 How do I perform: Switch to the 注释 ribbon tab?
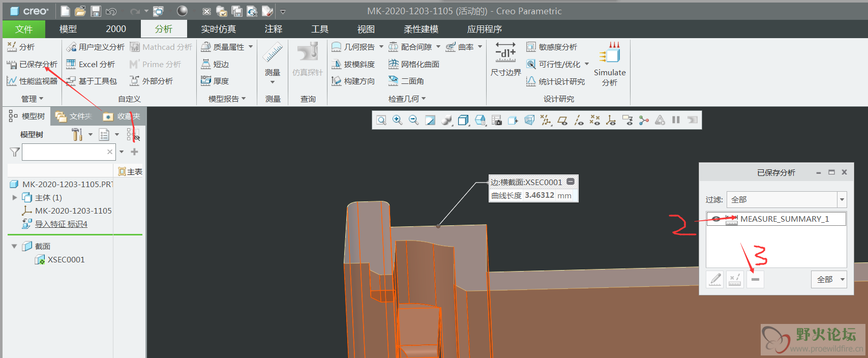pyautogui.click(x=274, y=29)
